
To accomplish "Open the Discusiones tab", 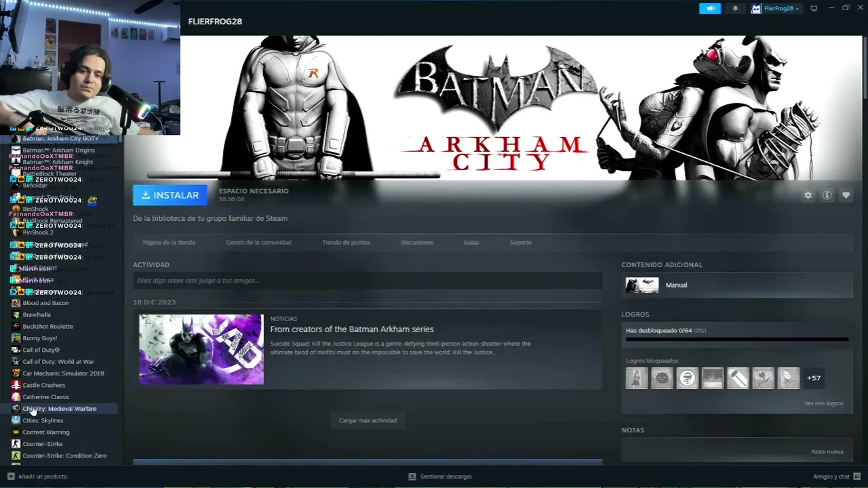I will [x=417, y=242].
